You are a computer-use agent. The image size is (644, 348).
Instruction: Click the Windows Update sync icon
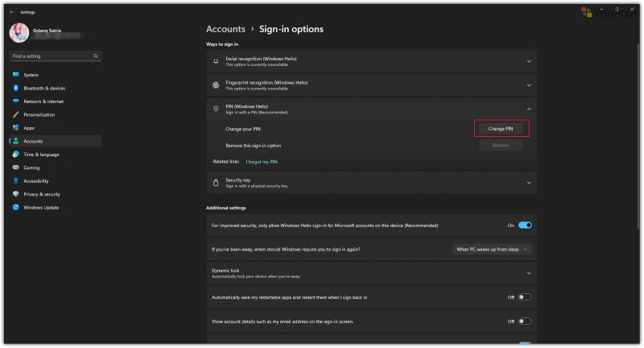[x=15, y=208]
